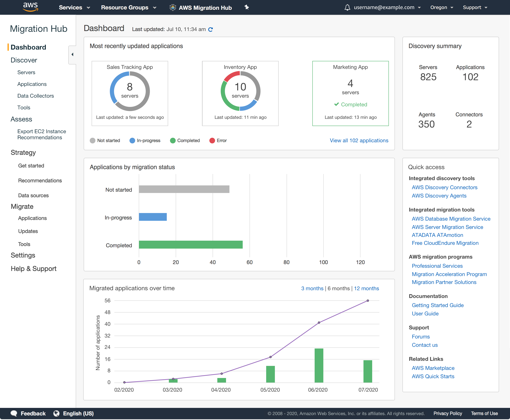510x420 pixels.
Task: Click View all 102 applications link
Action: (359, 141)
